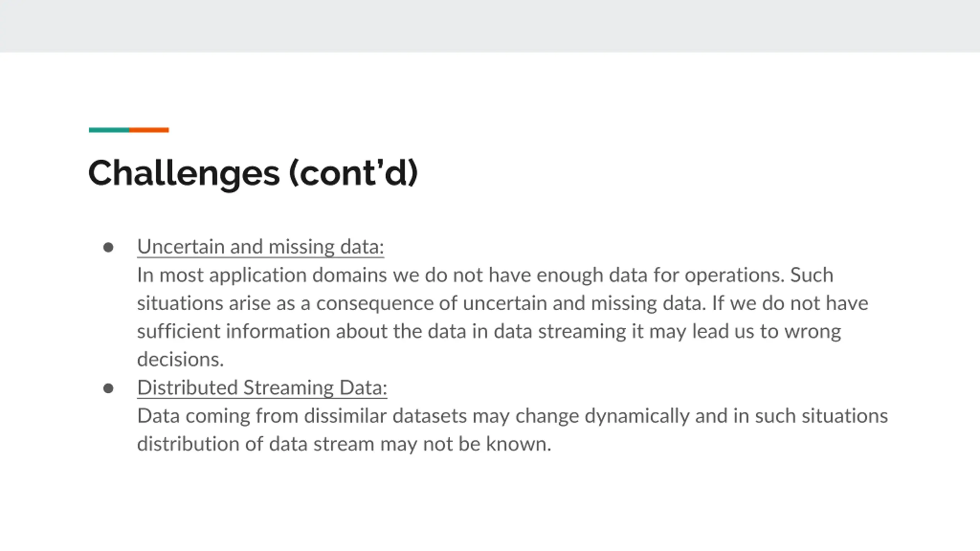Click the second bullet point dot
The image size is (980, 551).
[x=108, y=388]
